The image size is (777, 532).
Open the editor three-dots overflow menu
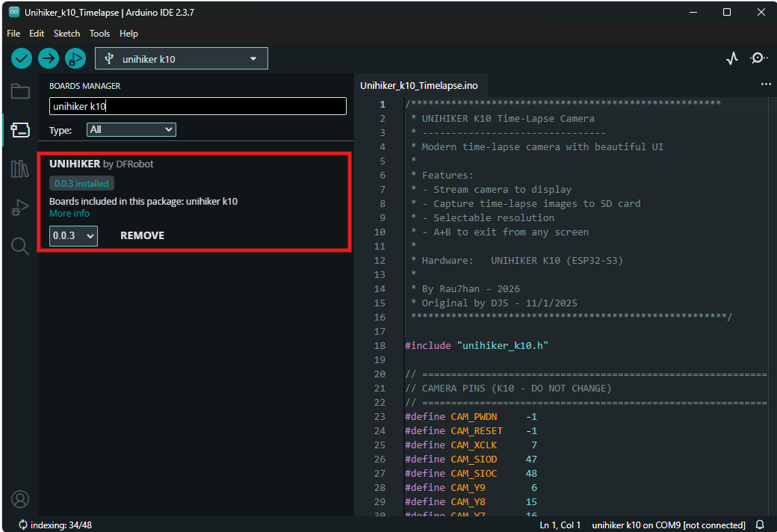tap(766, 84)
